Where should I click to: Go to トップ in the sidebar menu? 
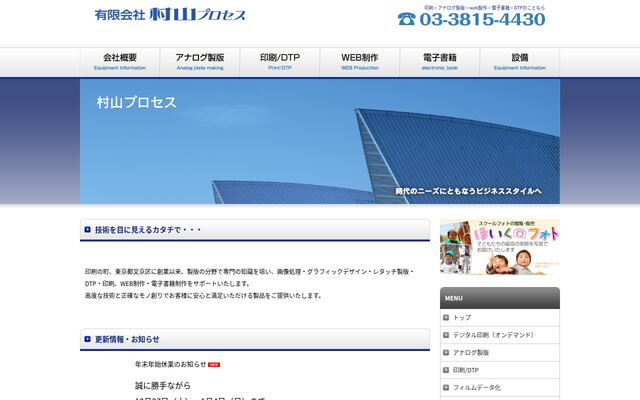coord(500,318)
